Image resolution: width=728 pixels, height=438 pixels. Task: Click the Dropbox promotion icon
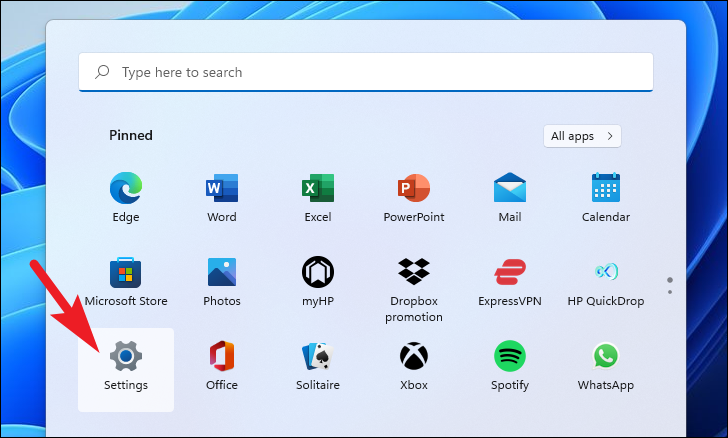tap(414, 272)
